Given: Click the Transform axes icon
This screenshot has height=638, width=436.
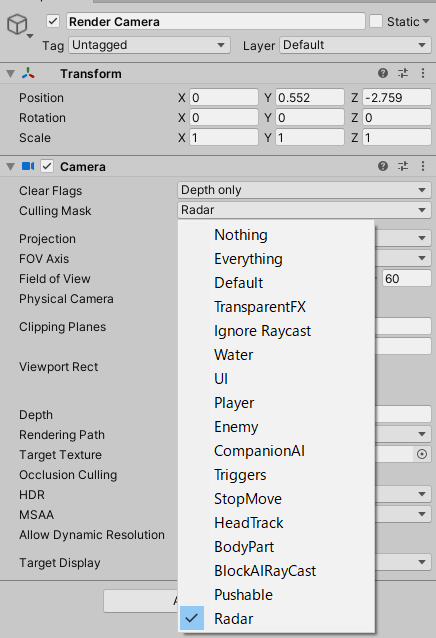Looking at the screenshot, I should 28,73.
